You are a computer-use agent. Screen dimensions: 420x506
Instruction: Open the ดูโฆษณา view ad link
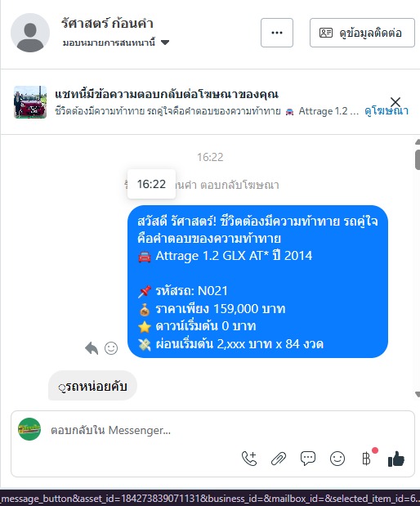(x=386, y=111)
